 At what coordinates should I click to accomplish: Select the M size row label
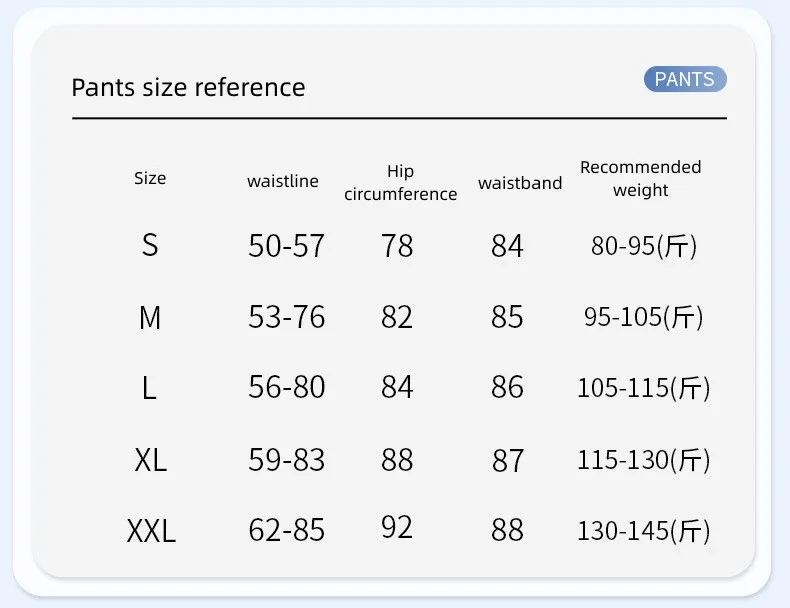point(150,318)
